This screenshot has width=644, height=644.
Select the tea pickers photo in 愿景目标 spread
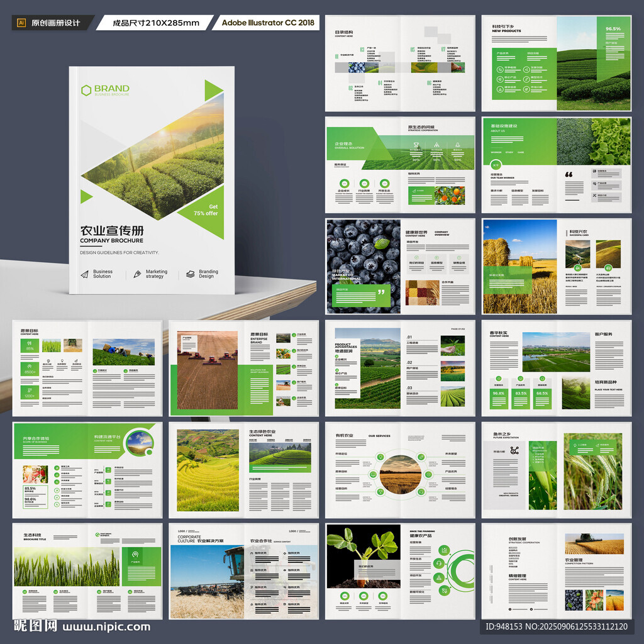pyautogui.click(x=124, y=352)
